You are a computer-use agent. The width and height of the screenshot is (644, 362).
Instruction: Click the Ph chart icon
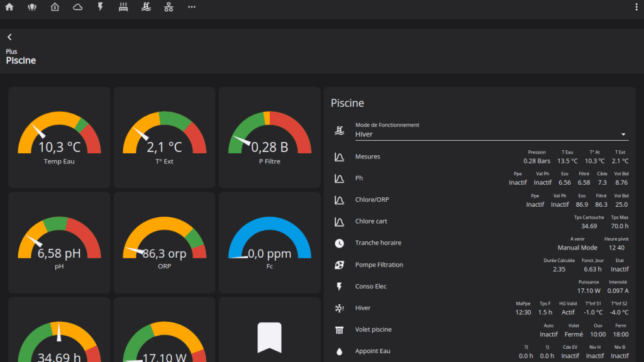pyautogui.click(x=339, y=178)
